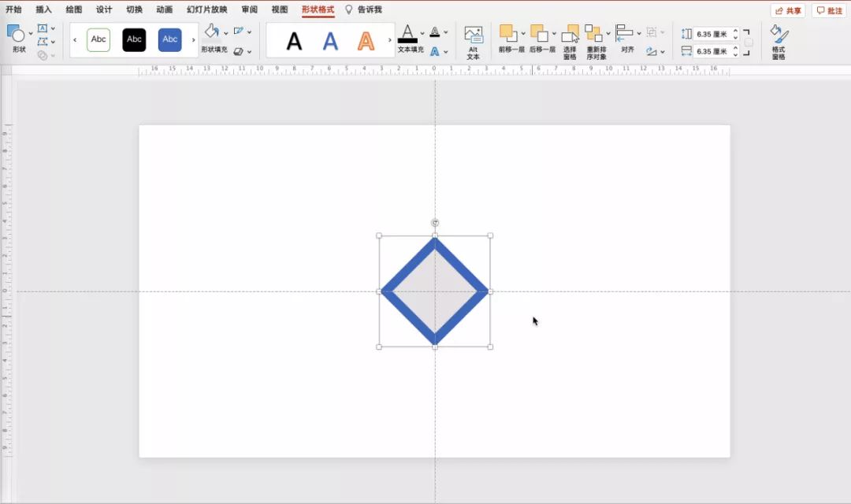Expand the 文本填充 dropdown arrow
Viewport: 851px width, 504px height.
(422, 34)
